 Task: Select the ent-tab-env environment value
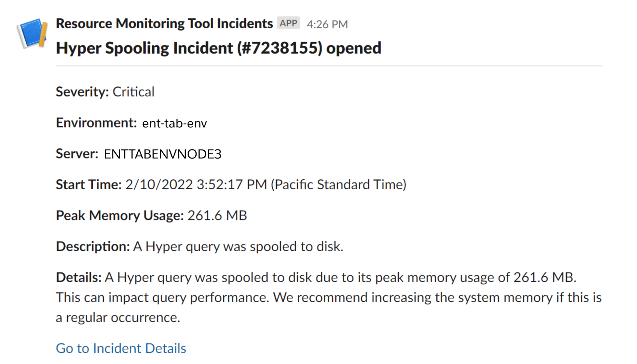175,123
